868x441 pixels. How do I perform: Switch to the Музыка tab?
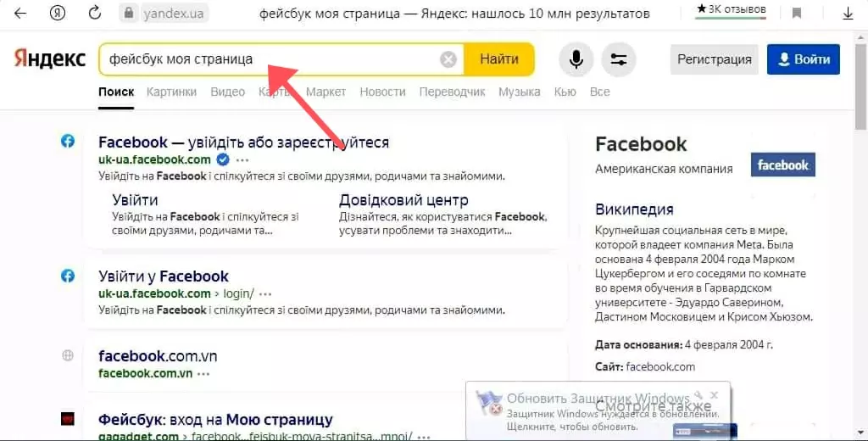tap(520, 92)
